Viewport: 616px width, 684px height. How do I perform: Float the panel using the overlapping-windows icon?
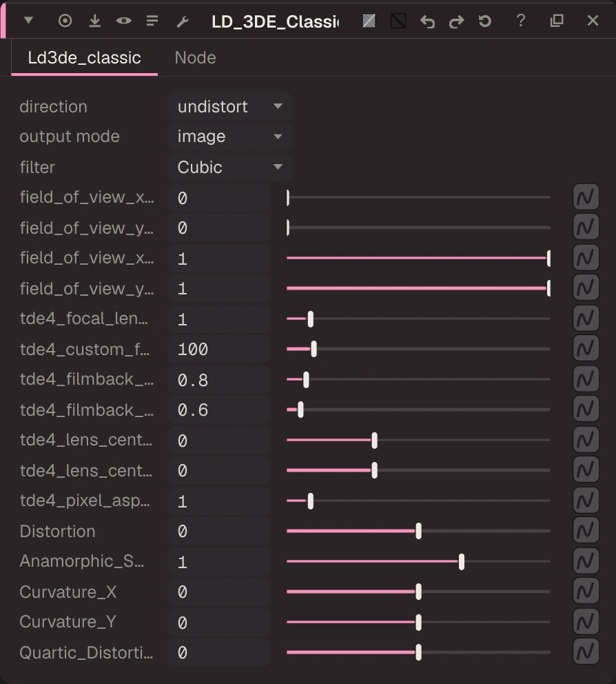[557, 21]
